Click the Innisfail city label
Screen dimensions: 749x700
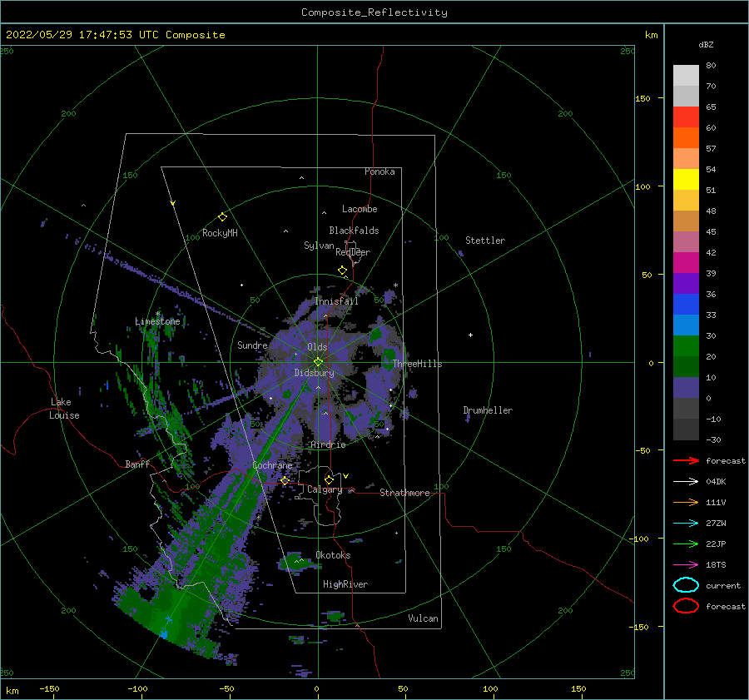336,301
